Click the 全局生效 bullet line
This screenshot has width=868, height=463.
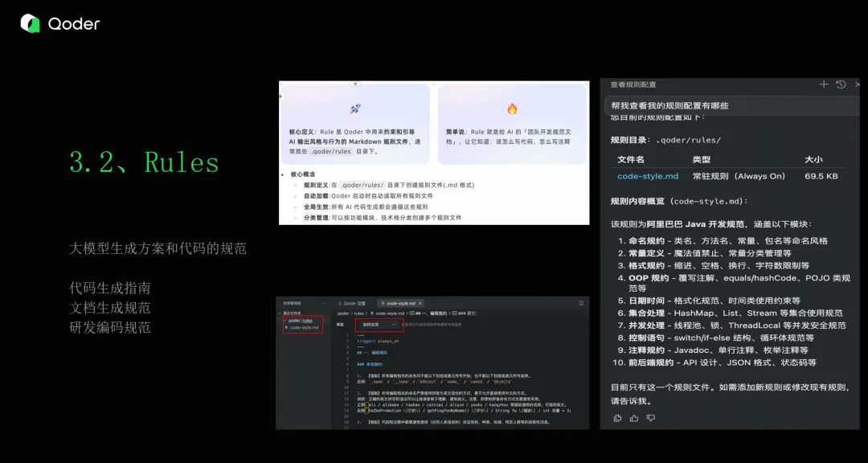[366, 207]
